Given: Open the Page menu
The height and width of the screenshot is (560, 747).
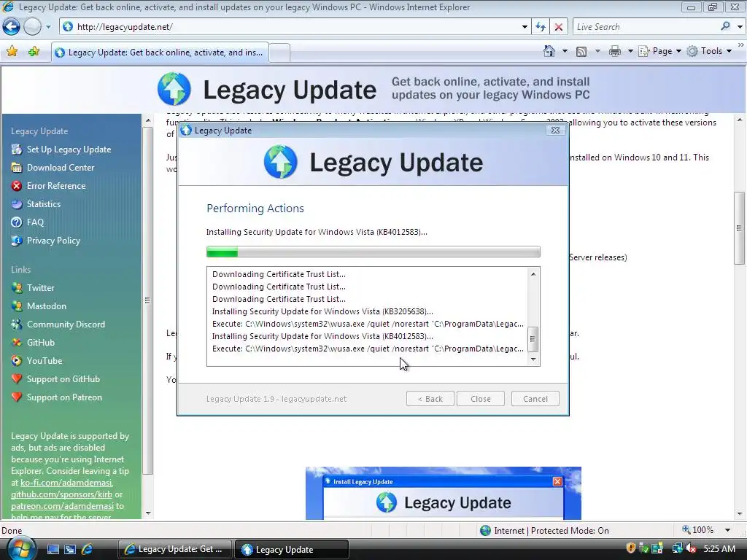Looking at the screenshot, I should [659, 51].
